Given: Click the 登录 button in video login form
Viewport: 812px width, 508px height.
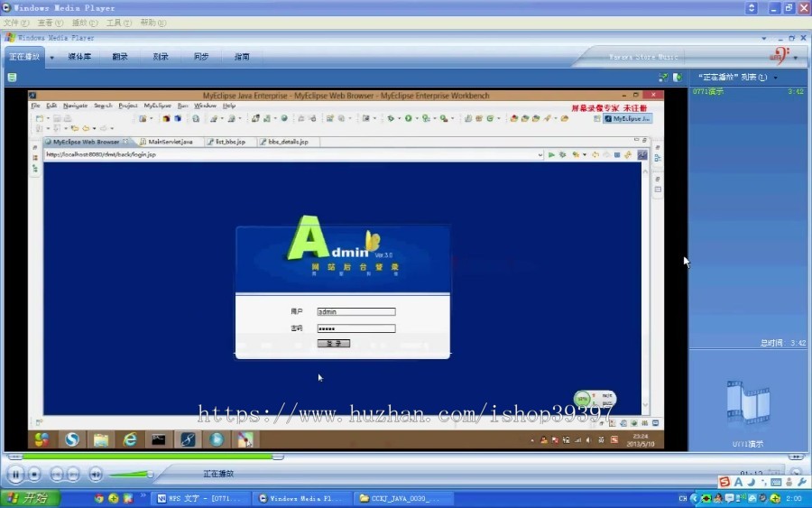Looking at the screenshot, I should point(334,343).
